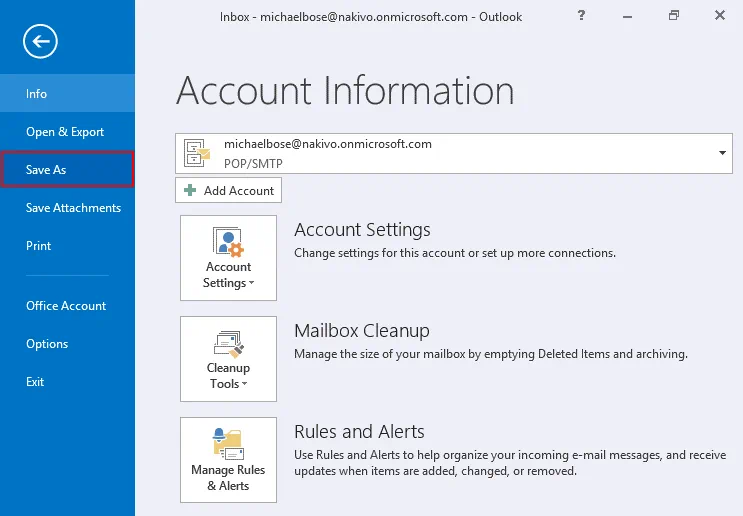The width and height of the screenshot is (743, 516).
Task: Restore down the Outlook window
Action: [x=674, y=15]
